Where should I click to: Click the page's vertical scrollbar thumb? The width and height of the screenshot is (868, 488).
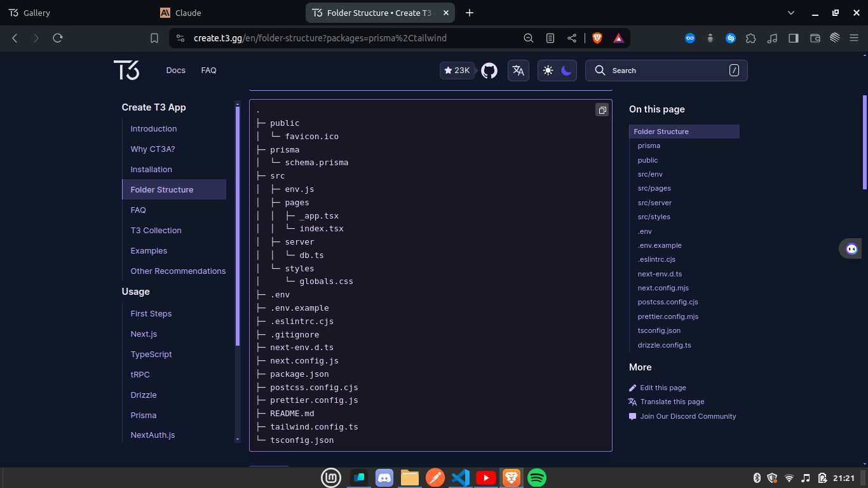865,142
